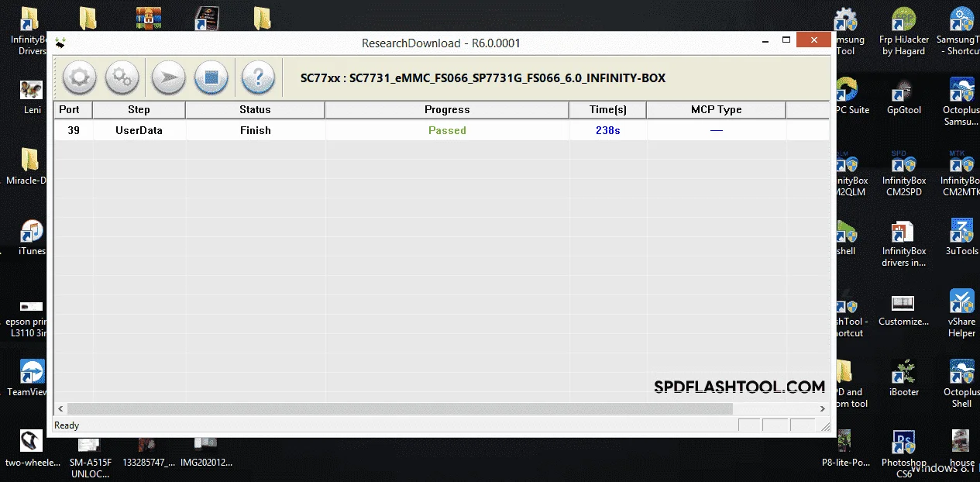Open the InfinityBox drivers desktop icon

(903, 243)
